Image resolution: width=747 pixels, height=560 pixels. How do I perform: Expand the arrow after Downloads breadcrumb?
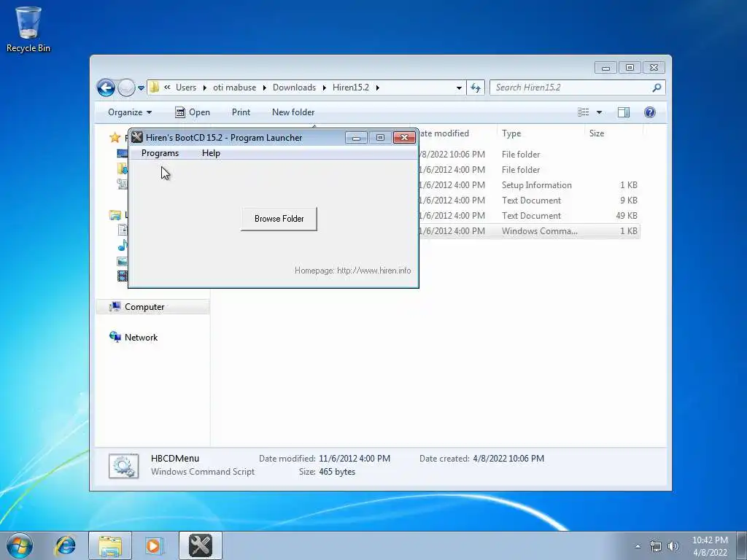coord(324,87)
